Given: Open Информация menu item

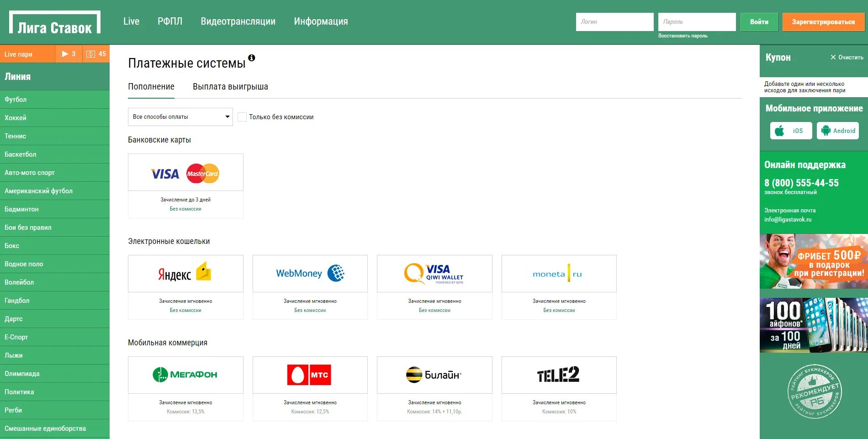Looking at the screenshot, I should click(321, 21).
